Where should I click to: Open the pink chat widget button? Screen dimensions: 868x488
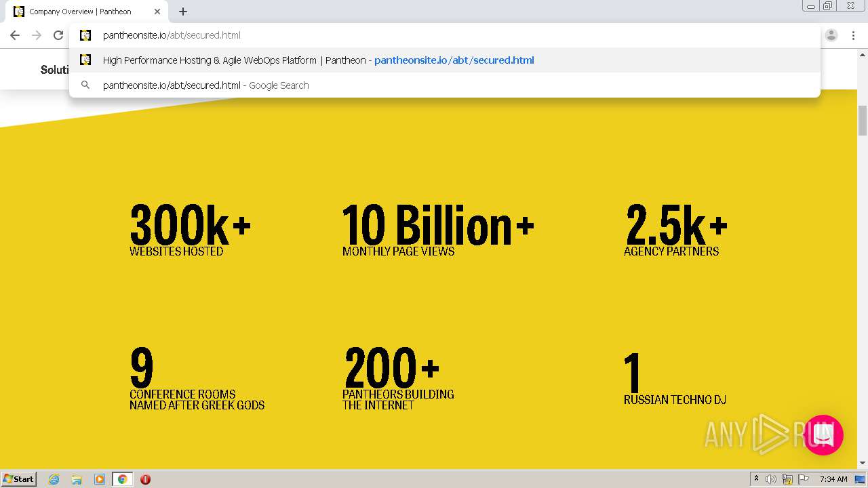tap(823, 435)
